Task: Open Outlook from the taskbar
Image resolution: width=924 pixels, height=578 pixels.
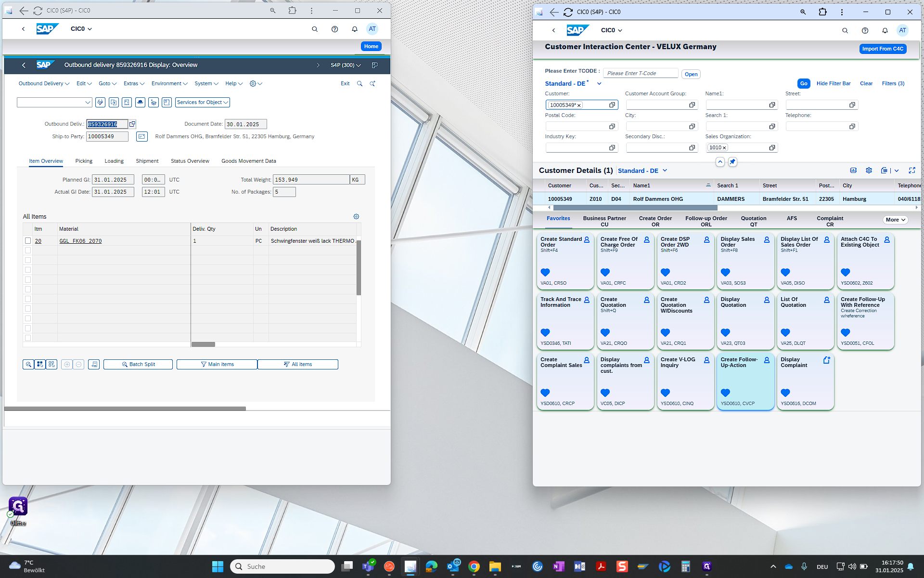Action: click(x=453, y=566)
